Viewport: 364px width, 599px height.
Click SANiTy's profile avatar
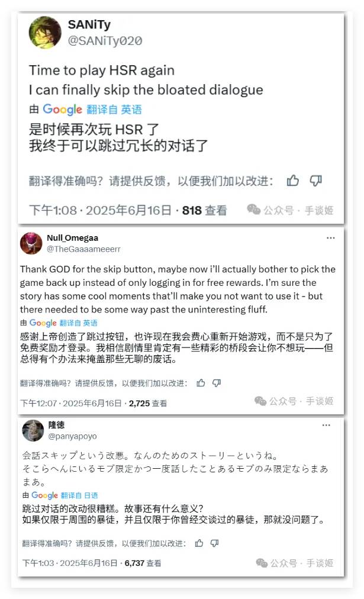coord(45,33)
